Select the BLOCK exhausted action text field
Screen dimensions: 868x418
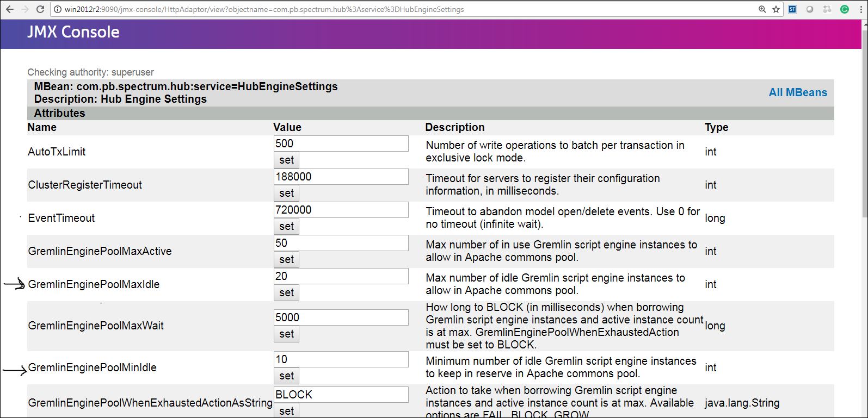click(341, 395)
